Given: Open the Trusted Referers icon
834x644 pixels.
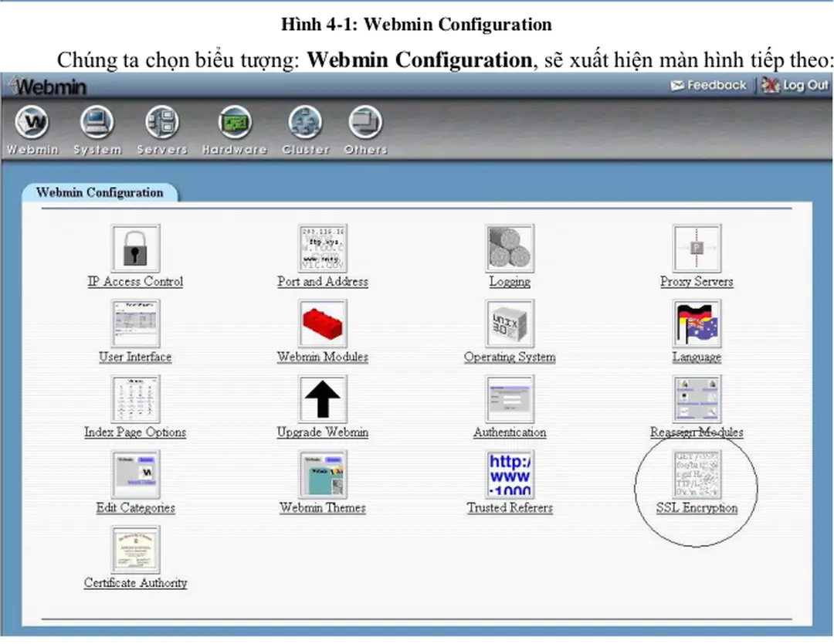Looking at the screenshot, I should [x=510, y=475].
